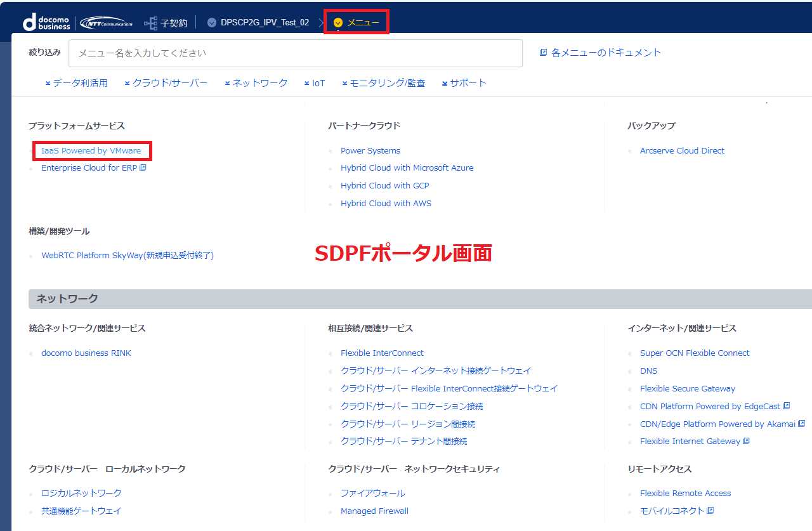Go to the ファイアウォール menu
812x531 pixels.
pos(372,493)
